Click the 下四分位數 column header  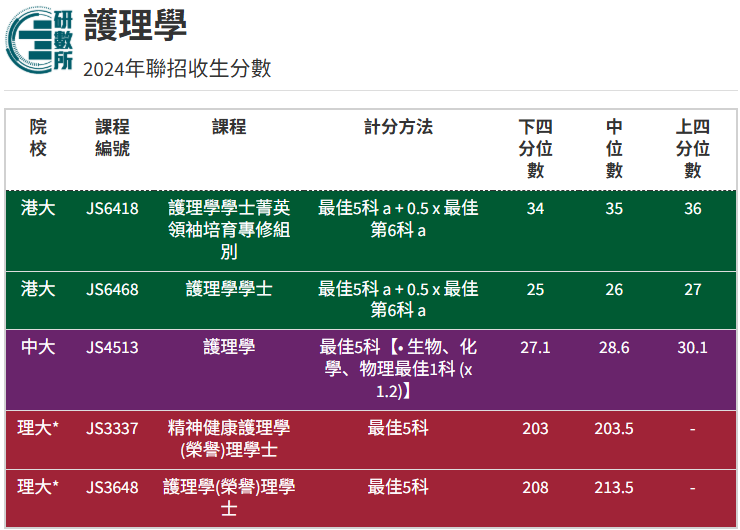click(535, 149)
